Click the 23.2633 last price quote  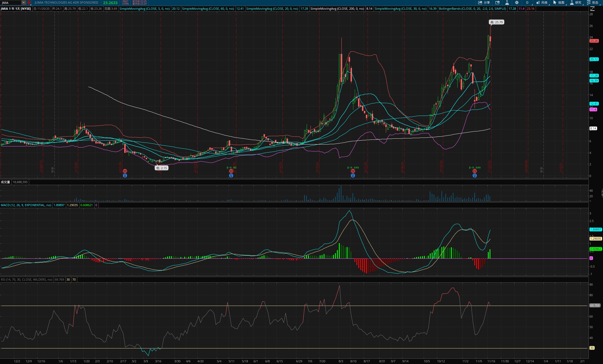pyautogui.click(x=110, y=3)
